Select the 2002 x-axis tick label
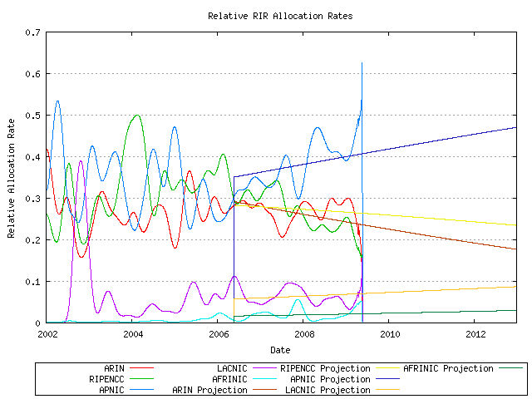 pos(47,334)
